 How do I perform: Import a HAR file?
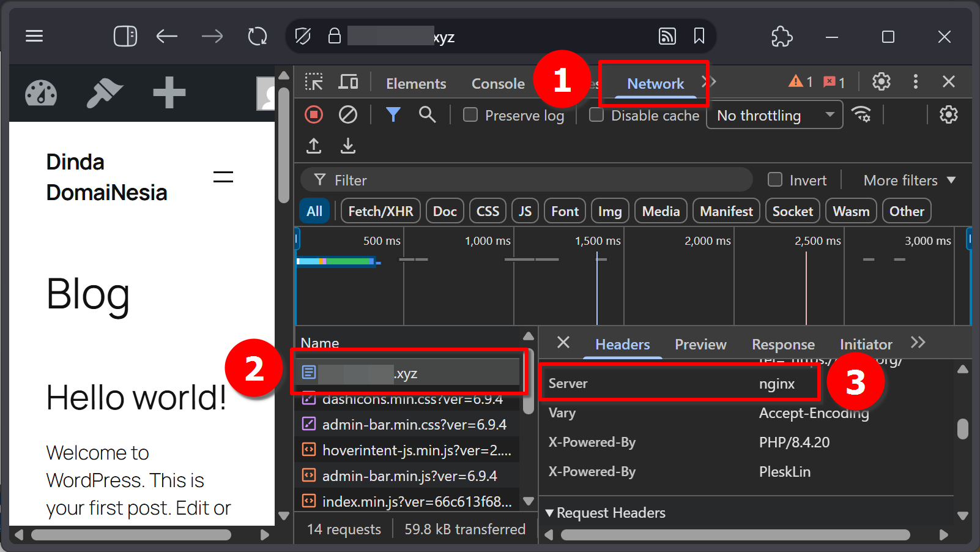[314, 146]
